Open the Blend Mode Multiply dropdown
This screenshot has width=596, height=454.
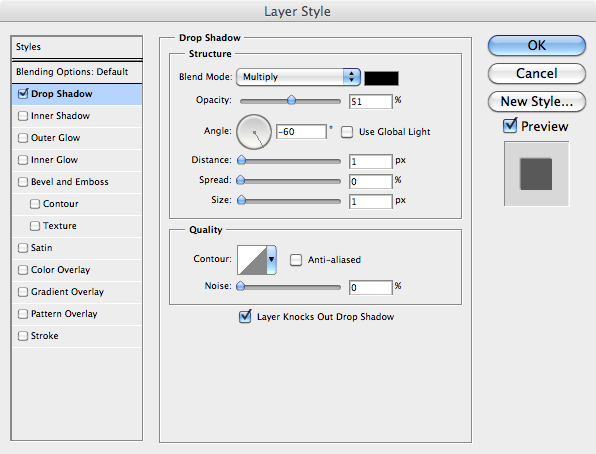point(298,77)
